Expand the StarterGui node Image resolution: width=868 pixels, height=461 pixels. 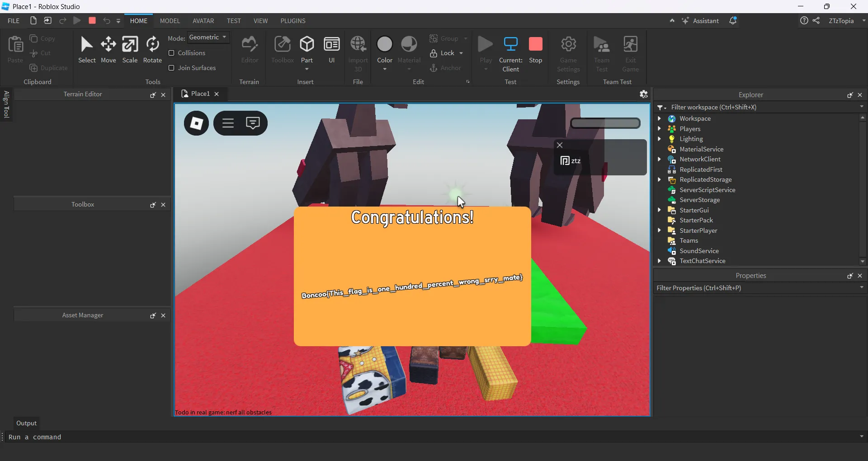tap(659, 211)
